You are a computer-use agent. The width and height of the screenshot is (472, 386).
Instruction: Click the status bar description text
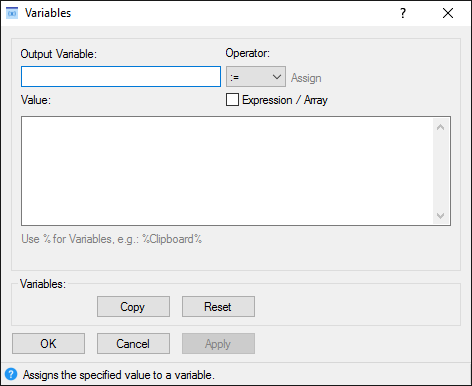coord(119,375)
